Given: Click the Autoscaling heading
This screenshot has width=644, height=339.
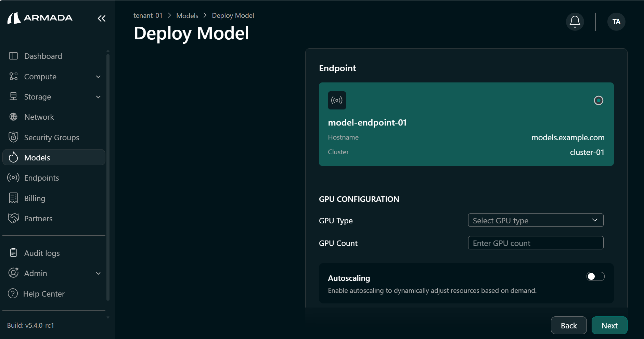Looking at the screenshot, I should (x=349, y=278).
